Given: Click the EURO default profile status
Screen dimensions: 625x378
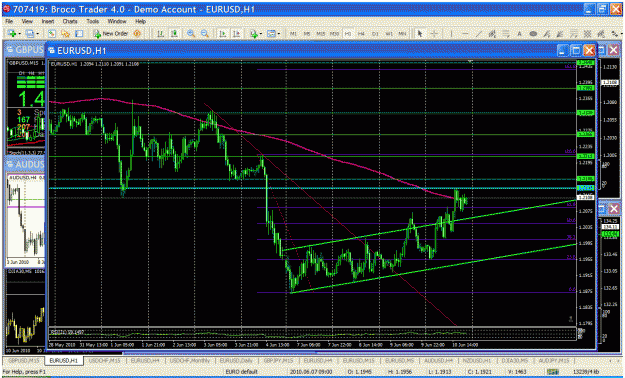Looking at the screenshot, I should [x=242, y=372].
